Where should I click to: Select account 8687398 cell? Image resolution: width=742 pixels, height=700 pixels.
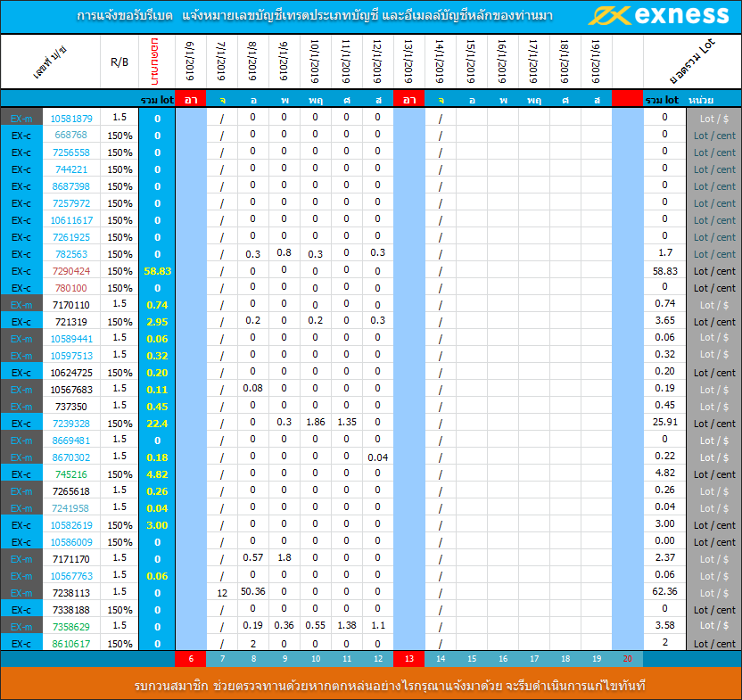tap(71, 186)
